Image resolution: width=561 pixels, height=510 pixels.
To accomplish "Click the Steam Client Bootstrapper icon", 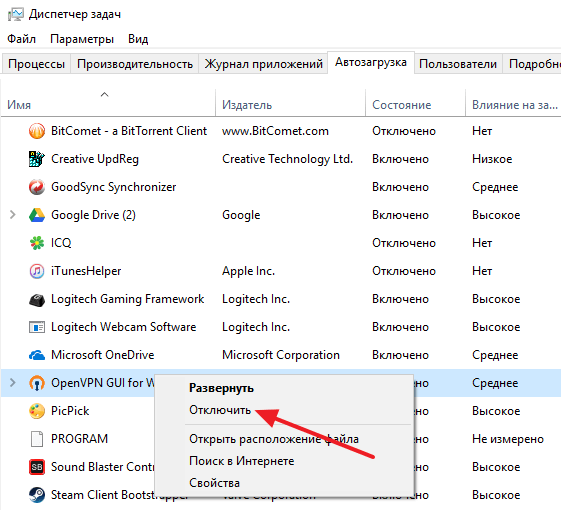I will 37,495.
